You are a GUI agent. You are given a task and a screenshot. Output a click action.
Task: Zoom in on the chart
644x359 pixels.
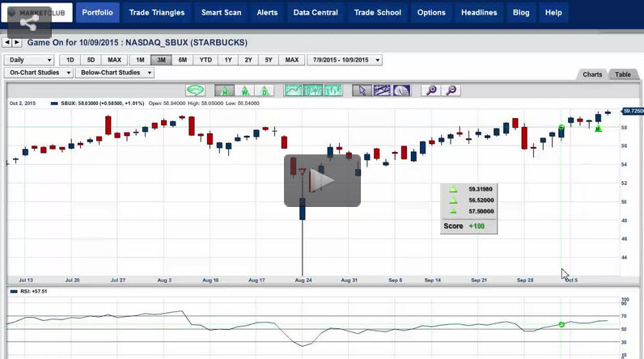tap(431, 91)
